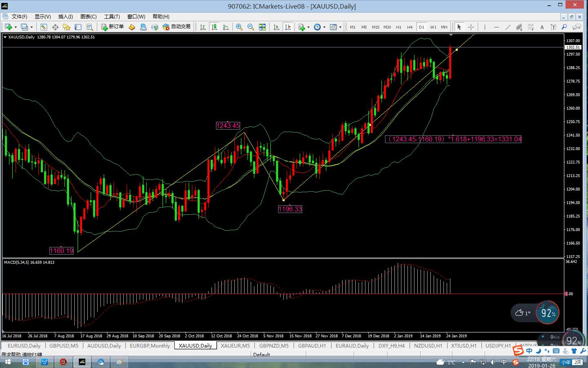The width and height of the screenshot is (588, 368).
Task: Click the 新订单 new order button
Action: pos(112,27)
